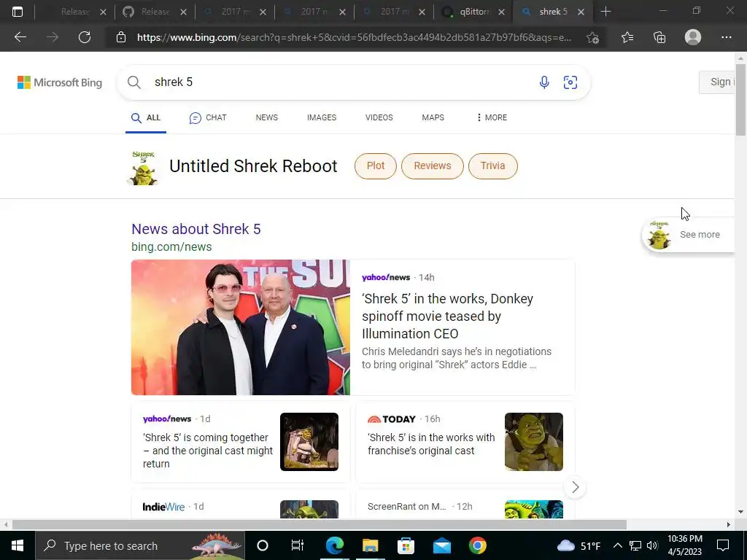Open the Collections icon in toolbar
Image resolution: width=747 pixels, height=560 pixels.
tap(659, 37)
